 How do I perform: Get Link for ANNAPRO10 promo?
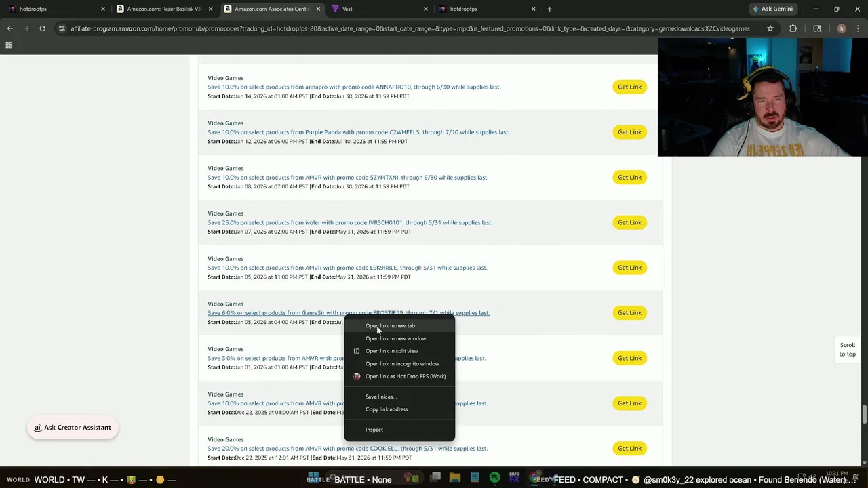pyautogui.click(x=629, y=87)
